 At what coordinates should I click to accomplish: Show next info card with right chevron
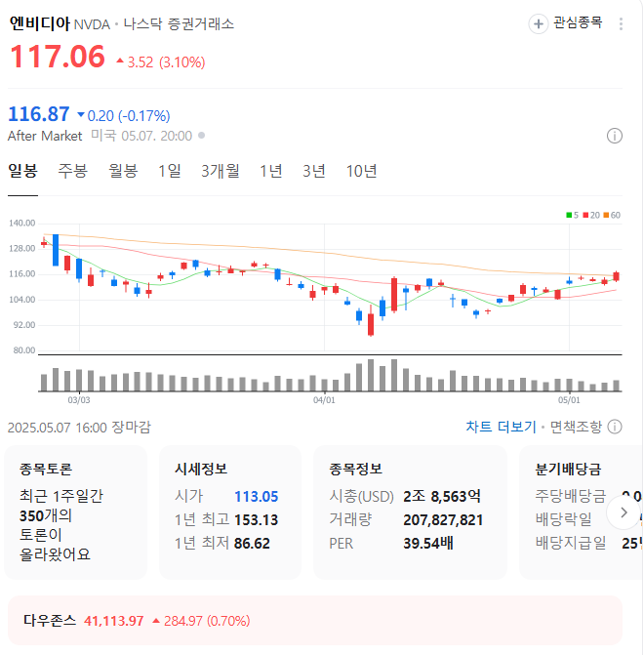tap(624, 512)
